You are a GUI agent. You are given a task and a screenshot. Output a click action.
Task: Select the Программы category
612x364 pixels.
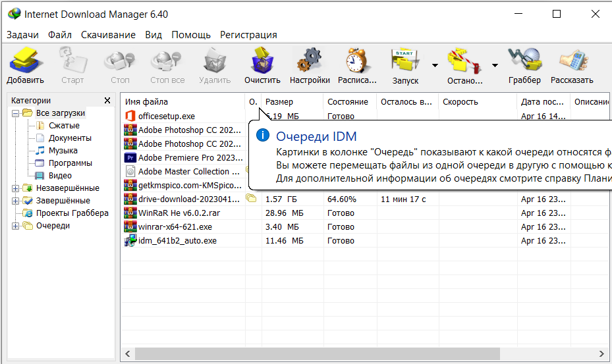[70, 163]
